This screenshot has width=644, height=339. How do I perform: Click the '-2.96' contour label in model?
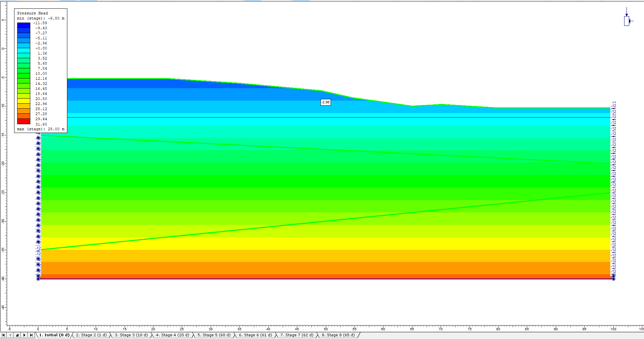[x=325, y=102]
